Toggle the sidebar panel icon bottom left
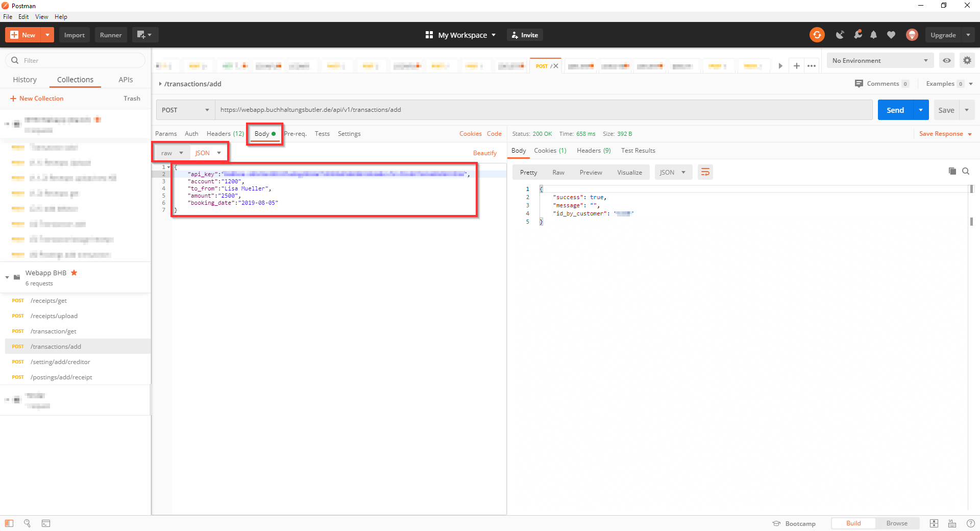The height and width of the screenshot is (531, 980). [x=9, y=523]
